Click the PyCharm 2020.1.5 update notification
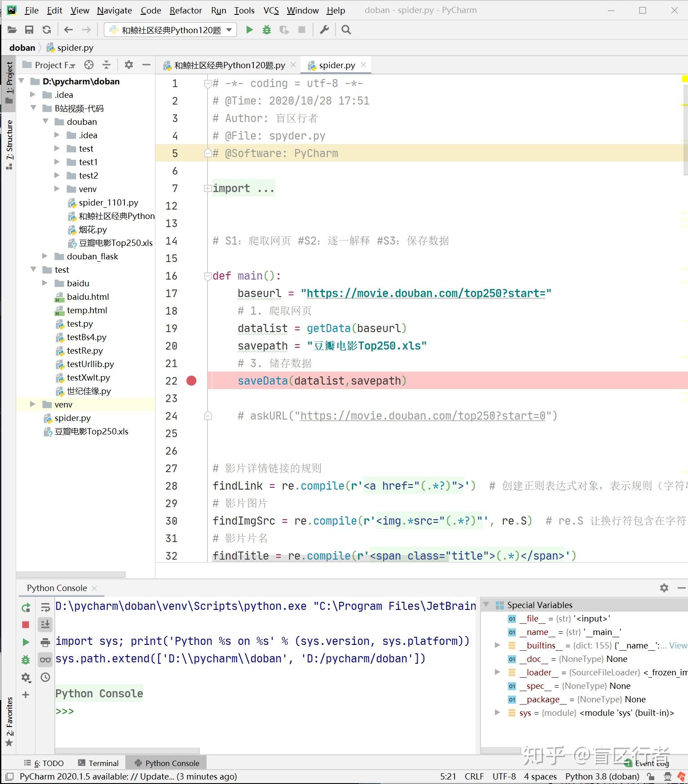 tap(128, 776)
